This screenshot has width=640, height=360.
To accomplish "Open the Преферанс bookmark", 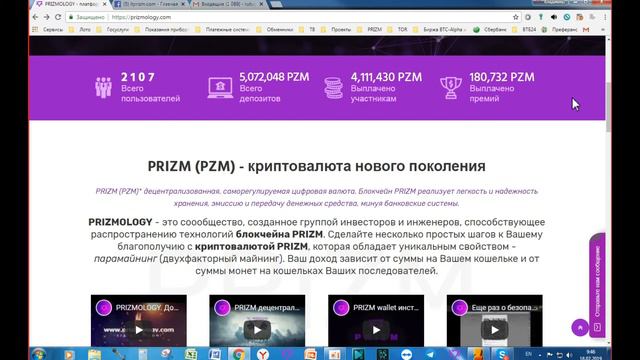I will coord(560,29).
